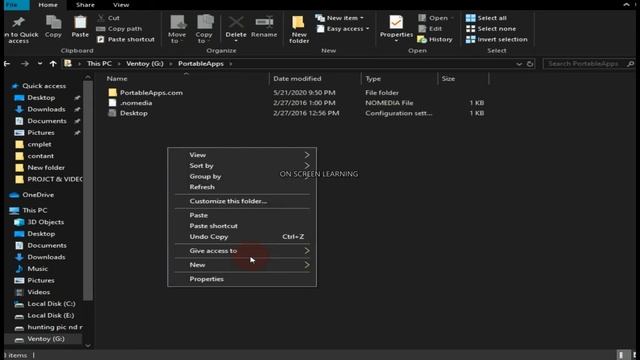
Task: Switch to the Home ribbon tab
Action: click(48, 5)
